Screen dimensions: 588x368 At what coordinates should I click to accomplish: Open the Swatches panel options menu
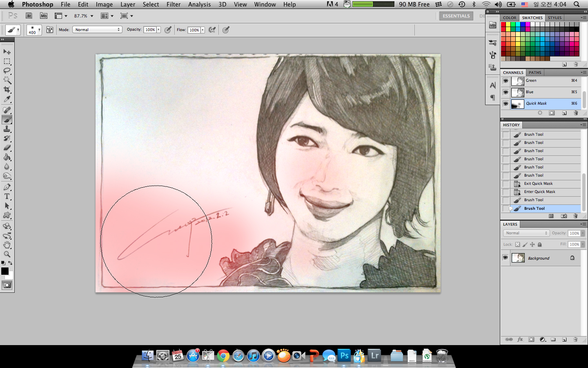(x=583, y=18)
